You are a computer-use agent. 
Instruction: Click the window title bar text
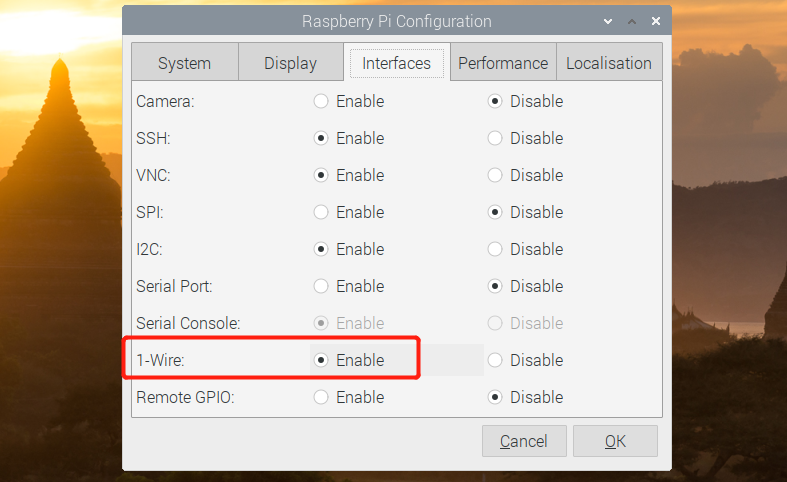pyautogui.click(x=396, y=21)
